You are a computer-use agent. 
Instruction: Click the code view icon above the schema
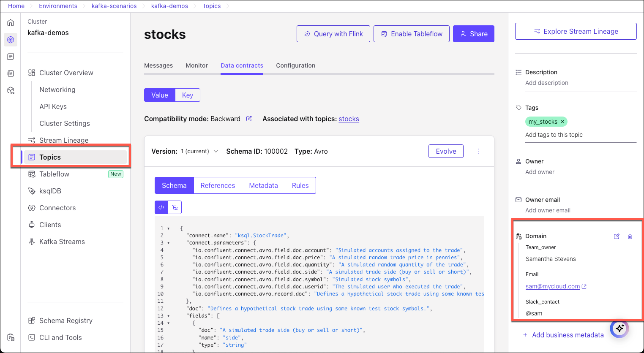(161, 207)
